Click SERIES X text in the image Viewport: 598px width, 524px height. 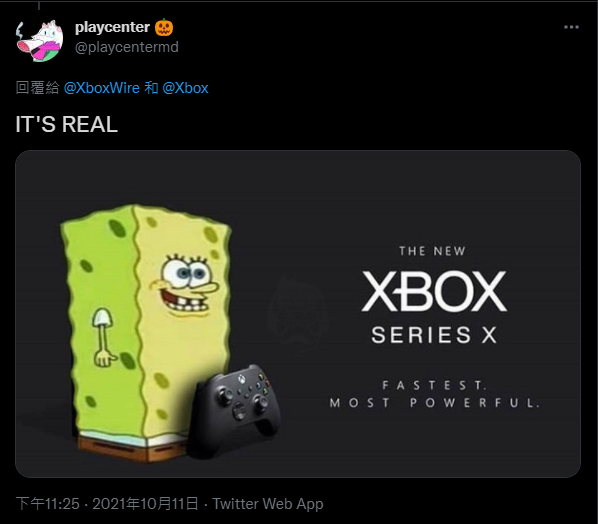[x=434, y=334]
